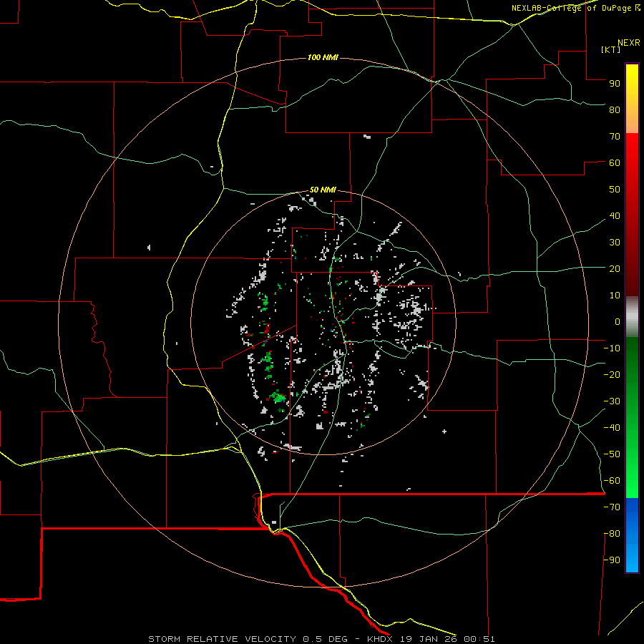Screen dimensions: 644x644
Task: Pick the gray zero-velocity segment of color bar
Action: point(632,317)
